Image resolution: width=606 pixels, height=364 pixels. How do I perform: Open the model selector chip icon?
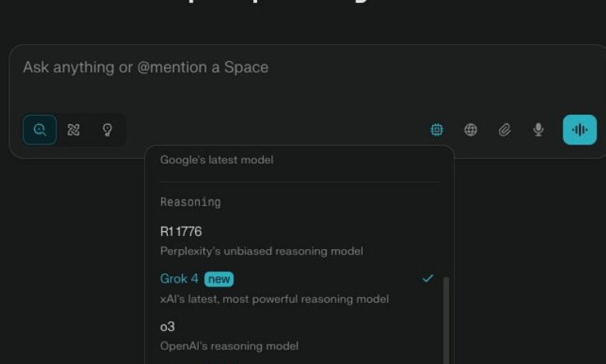pyautogui.click(x=437, y=130)
